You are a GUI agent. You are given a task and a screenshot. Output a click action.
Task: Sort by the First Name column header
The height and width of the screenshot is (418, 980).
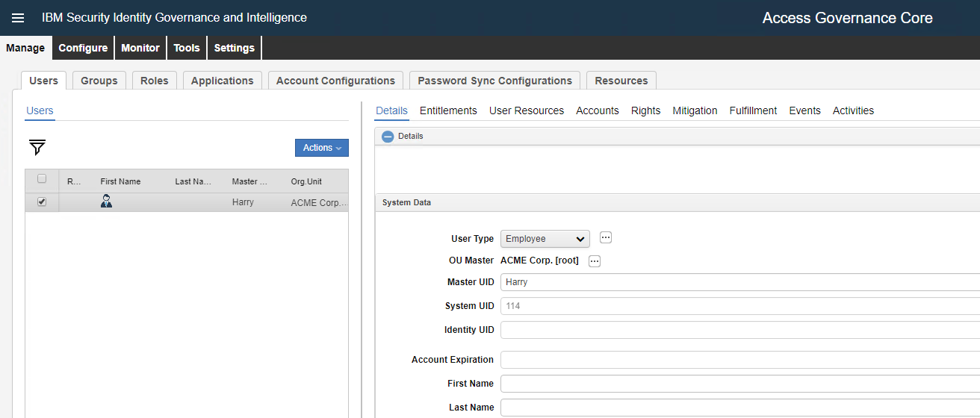coord(120,181)
